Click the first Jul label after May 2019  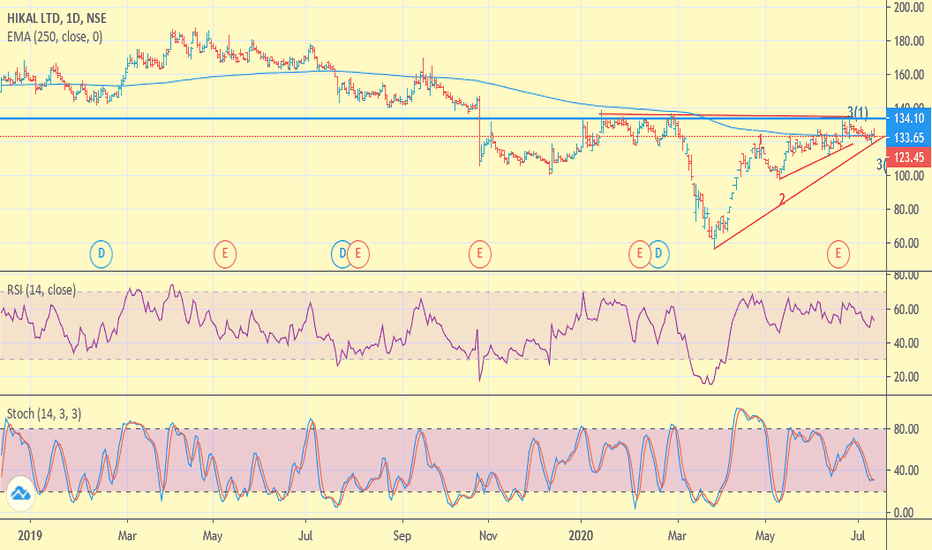(x=306, y=536)
